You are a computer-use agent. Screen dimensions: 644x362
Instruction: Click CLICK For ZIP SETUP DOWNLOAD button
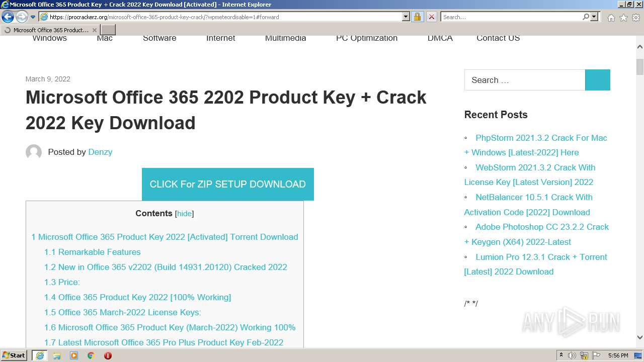pos(228,184)
